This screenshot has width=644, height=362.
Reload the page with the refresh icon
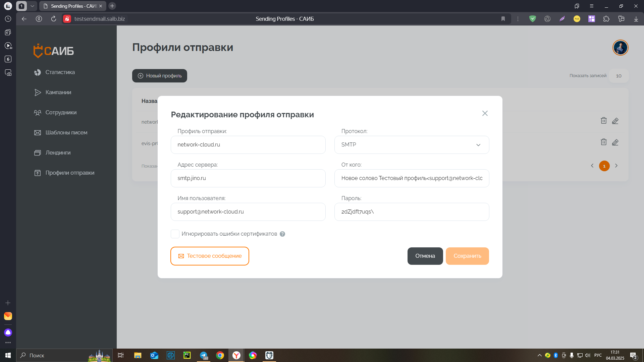[54, 19]
